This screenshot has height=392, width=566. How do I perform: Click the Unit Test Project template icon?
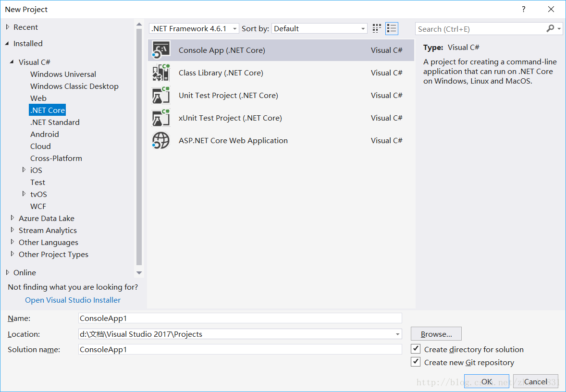[x=160, y=95]
